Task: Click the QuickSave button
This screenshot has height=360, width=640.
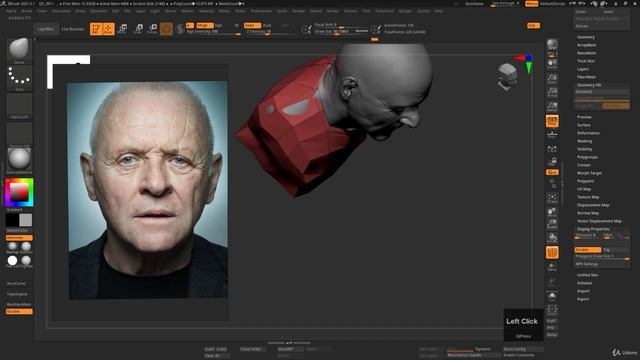Action: [474, 4]
